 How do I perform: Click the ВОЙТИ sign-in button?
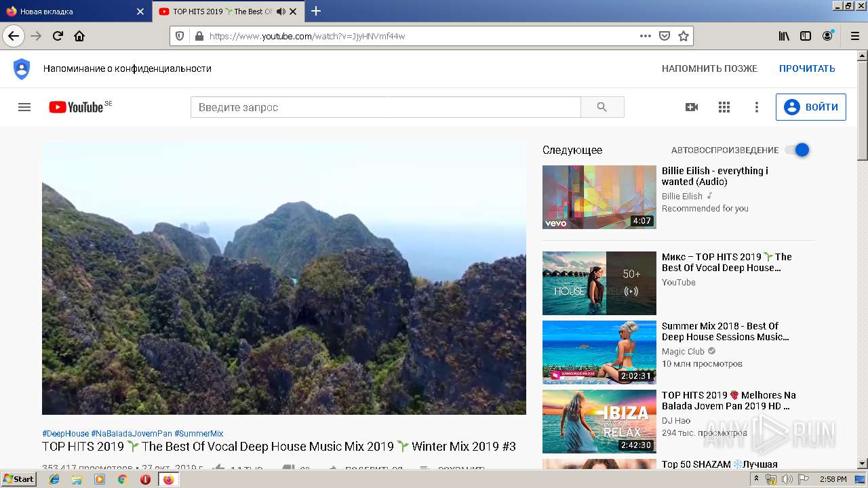tap(811, 107)
